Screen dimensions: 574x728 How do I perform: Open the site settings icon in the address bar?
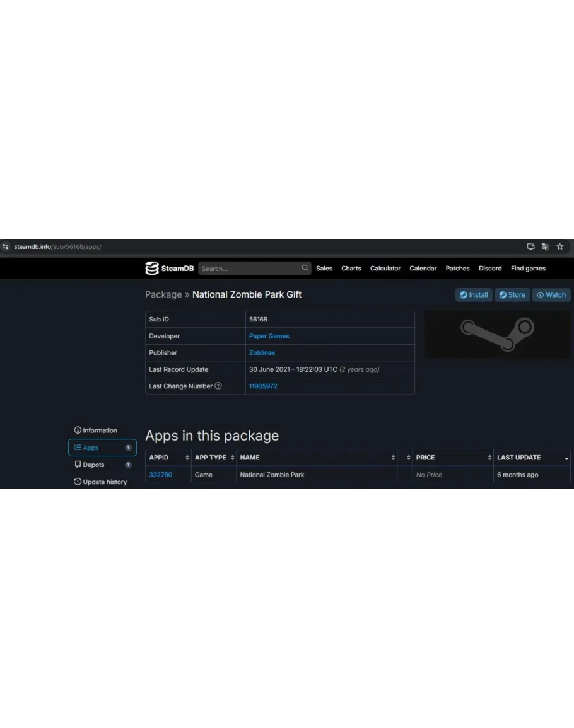[x=6, y=246]
